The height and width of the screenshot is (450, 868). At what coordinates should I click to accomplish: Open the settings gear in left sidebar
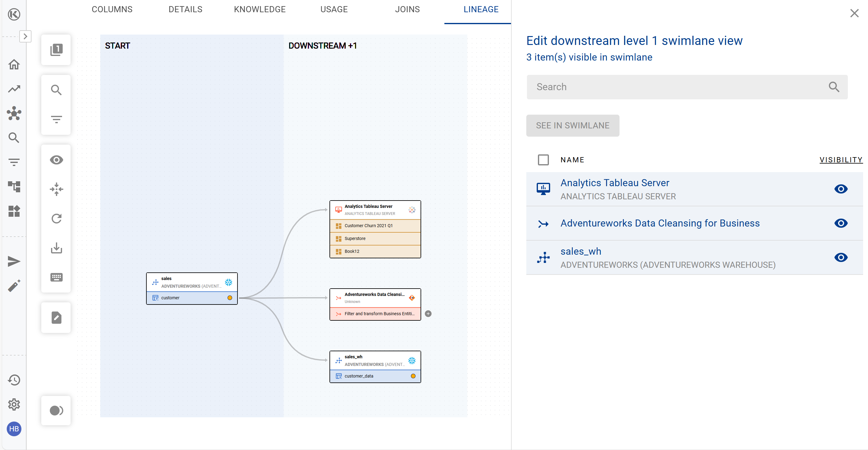pyautogui.click(x=14, y=404)
